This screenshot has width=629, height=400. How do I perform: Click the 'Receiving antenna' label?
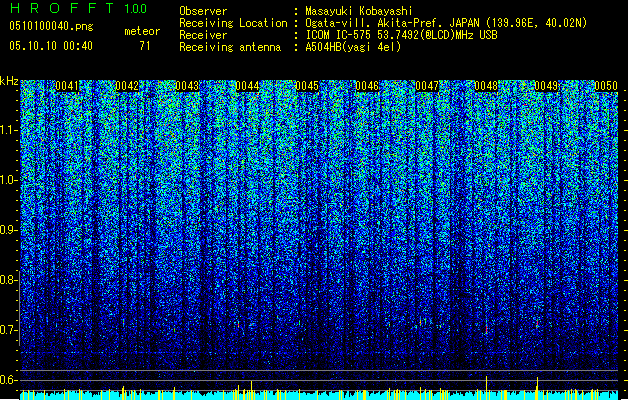pyautogui.click(x=230, y=47)
